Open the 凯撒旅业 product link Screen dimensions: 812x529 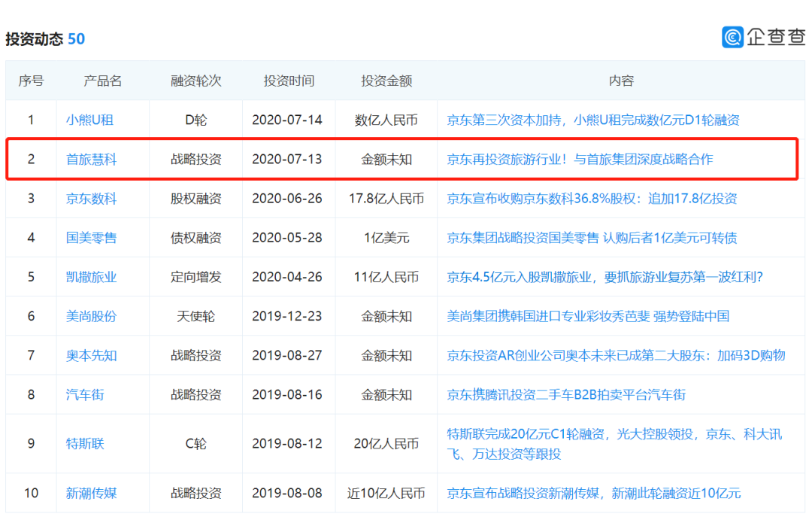pos(91,277)
